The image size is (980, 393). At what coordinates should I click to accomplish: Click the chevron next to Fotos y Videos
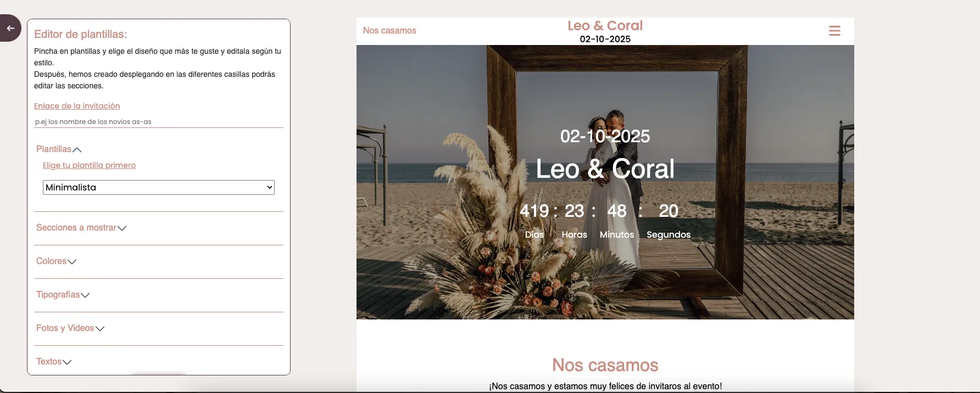[x=100, y=329]
